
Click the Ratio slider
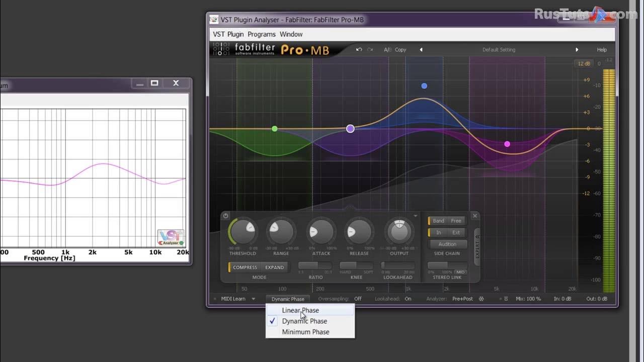(x=315, y=265)
